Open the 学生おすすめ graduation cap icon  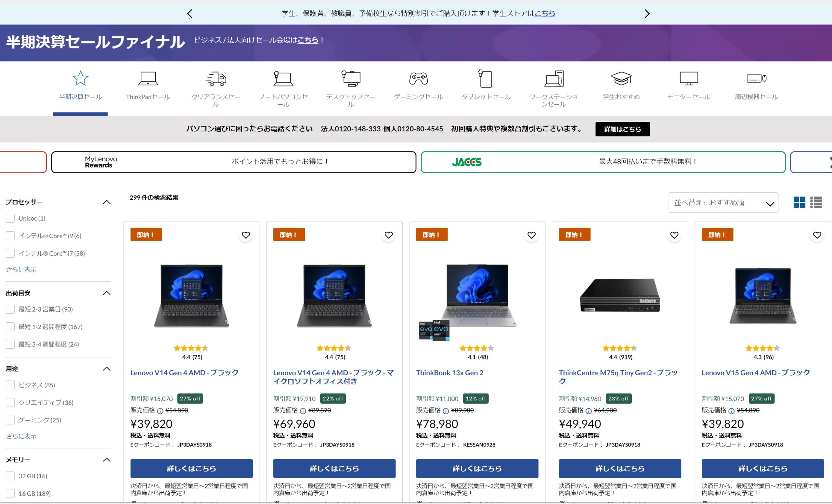621,78
